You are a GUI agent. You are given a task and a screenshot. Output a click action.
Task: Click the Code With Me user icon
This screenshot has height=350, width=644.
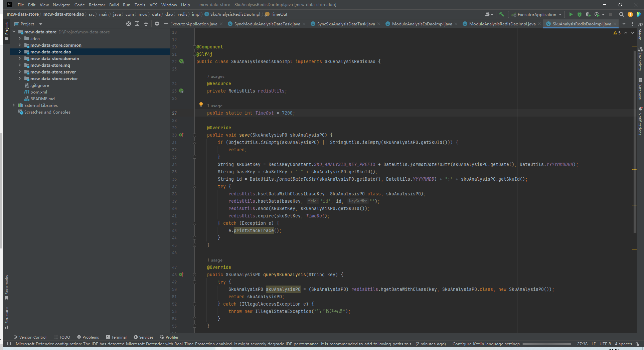tap(489, 14)
